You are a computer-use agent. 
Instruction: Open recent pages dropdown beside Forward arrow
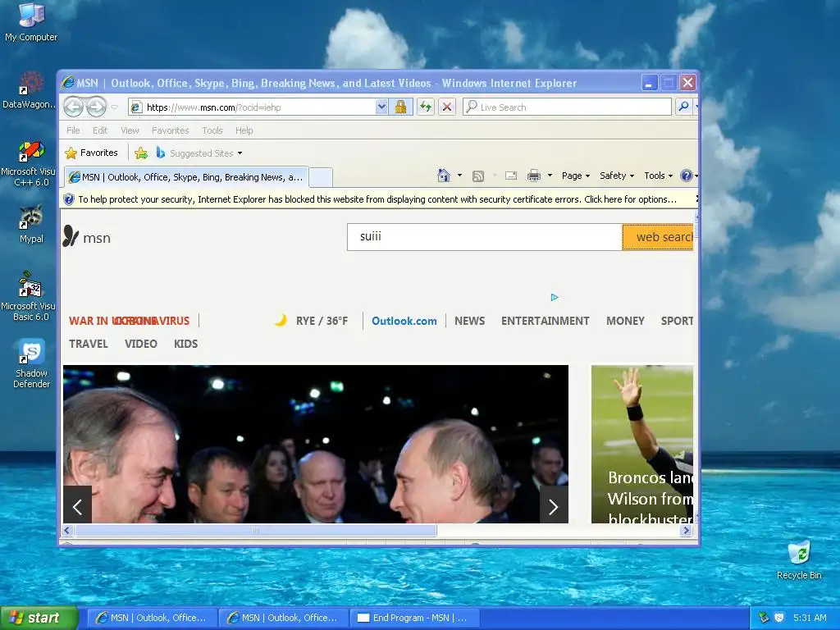(115, 107)
